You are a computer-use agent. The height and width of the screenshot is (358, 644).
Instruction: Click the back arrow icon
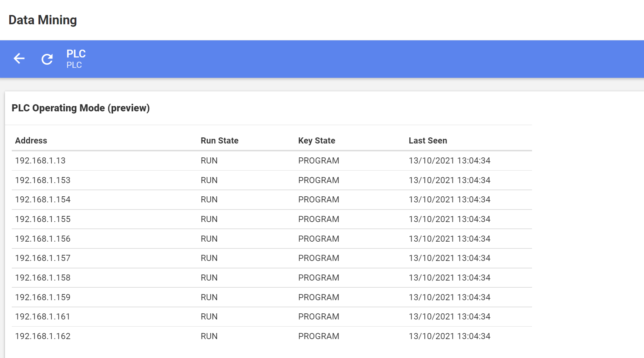(19, 59)
